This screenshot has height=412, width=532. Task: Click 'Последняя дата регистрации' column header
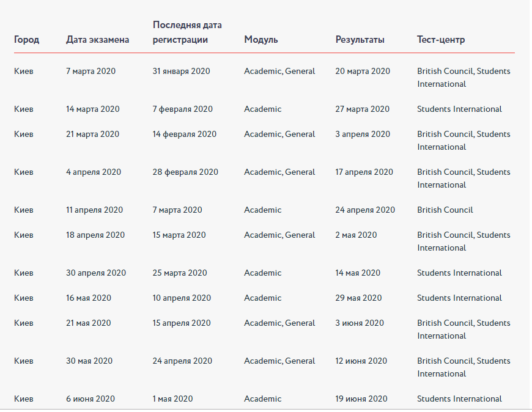(187, 32)
